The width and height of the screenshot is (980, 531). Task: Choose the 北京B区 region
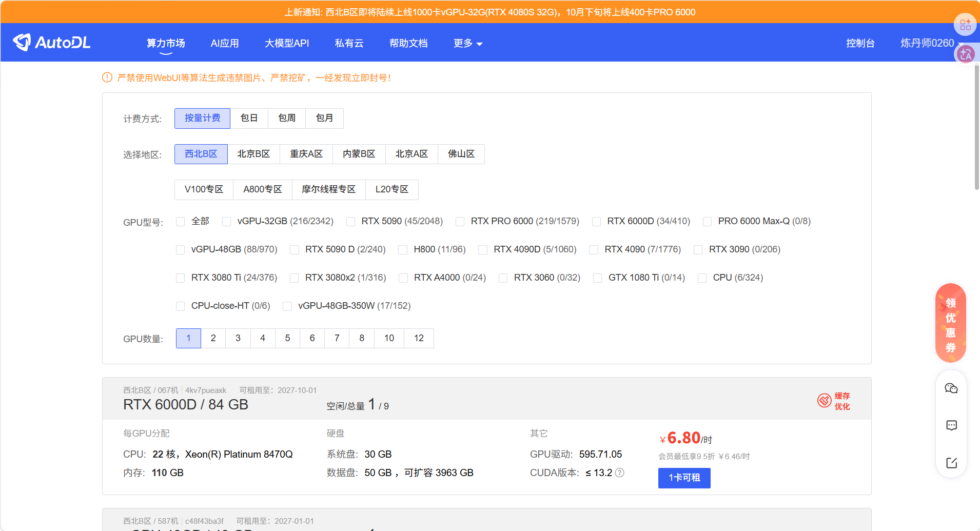point(253,154)
